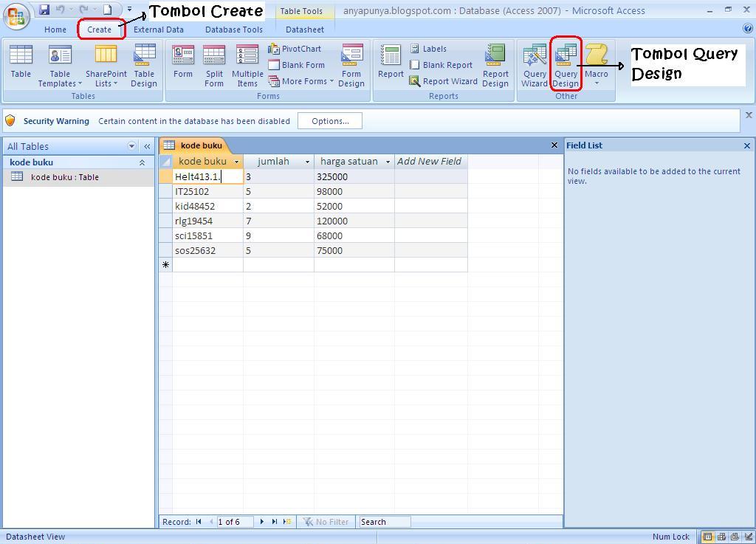The height and width of the screenshot is (544, 756).
Task: Click the Labels report tool
Action: tap(428, 49)
